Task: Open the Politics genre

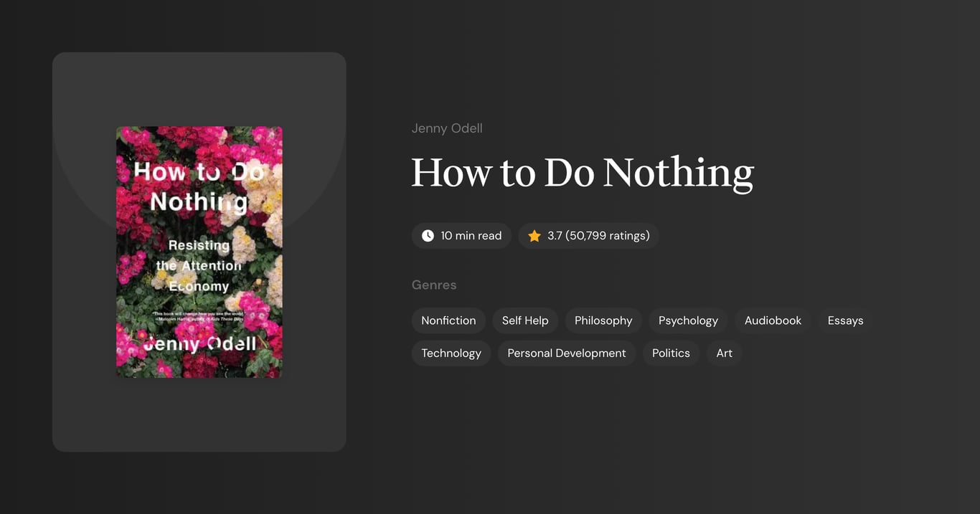Action: (671, 353)
